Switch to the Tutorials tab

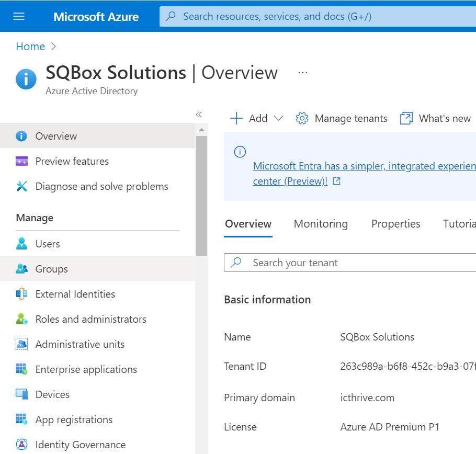coord(459,224)
